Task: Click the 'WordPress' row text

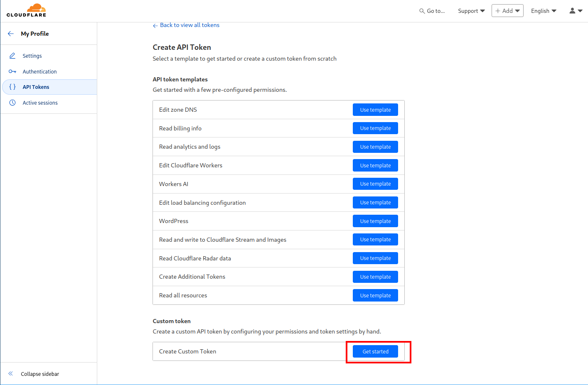Action: (x=174, y=221)
